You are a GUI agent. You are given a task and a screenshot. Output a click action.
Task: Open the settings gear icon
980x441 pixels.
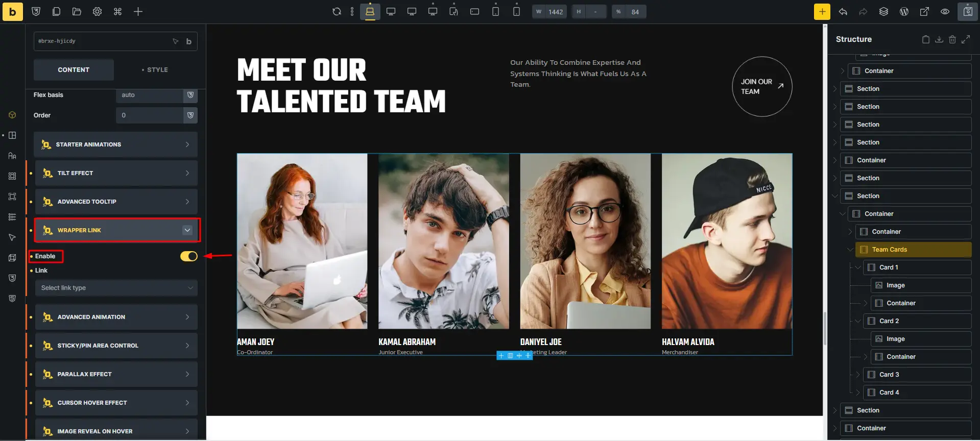pyautogui.click(x=97, y=12)
